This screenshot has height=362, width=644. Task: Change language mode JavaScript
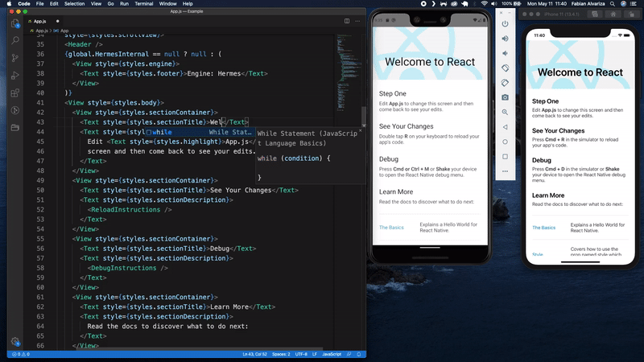[332, 354]
